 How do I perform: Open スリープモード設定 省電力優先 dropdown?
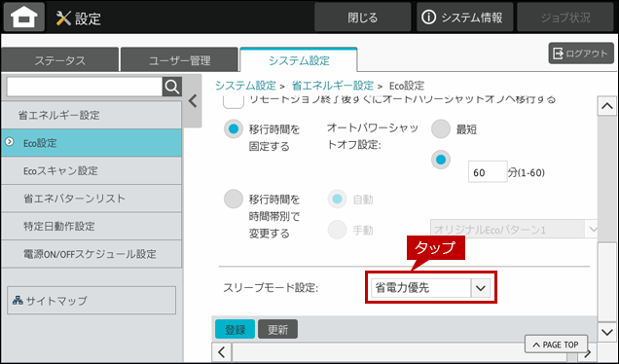click(431, 288)
